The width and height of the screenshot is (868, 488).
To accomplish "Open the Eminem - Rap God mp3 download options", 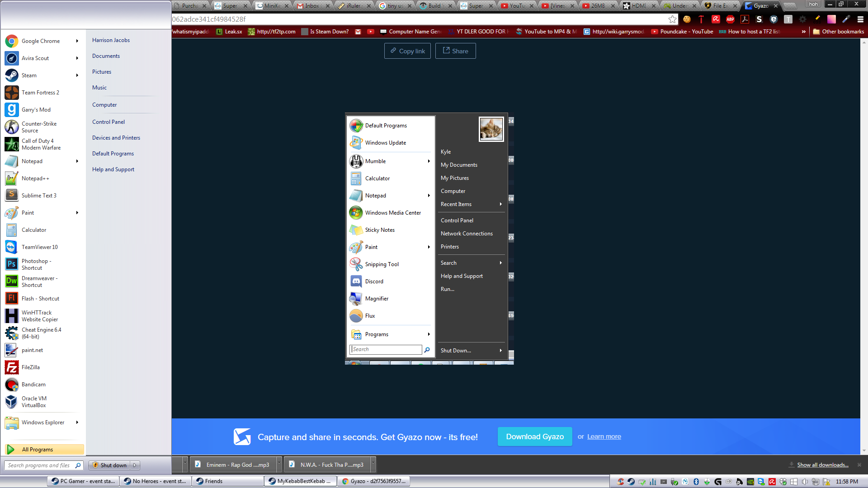I will coord(279,465).
